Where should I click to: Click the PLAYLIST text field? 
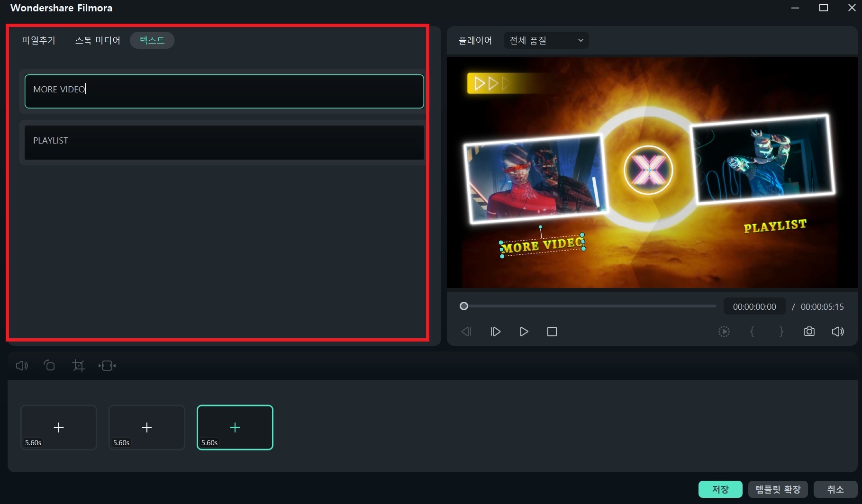[224, 142]
